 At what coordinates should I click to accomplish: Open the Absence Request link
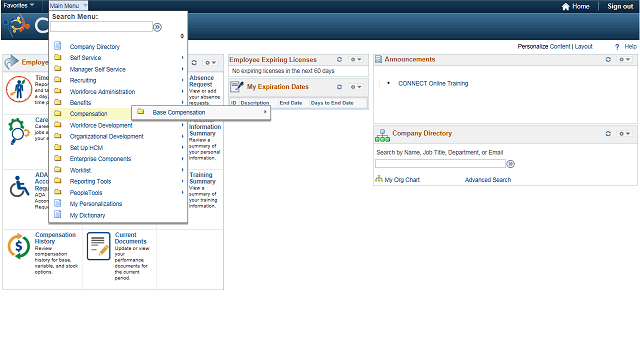click(x=201, y=81)
